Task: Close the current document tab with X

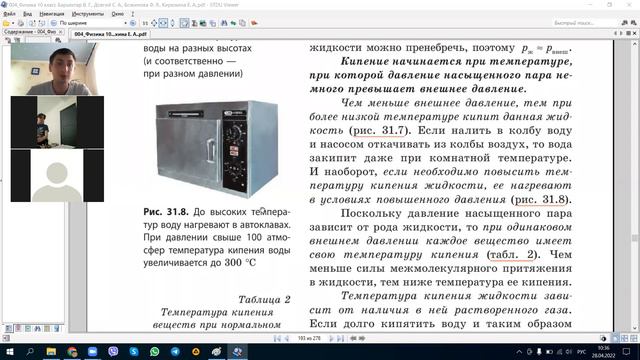Action: pos(635,33)
